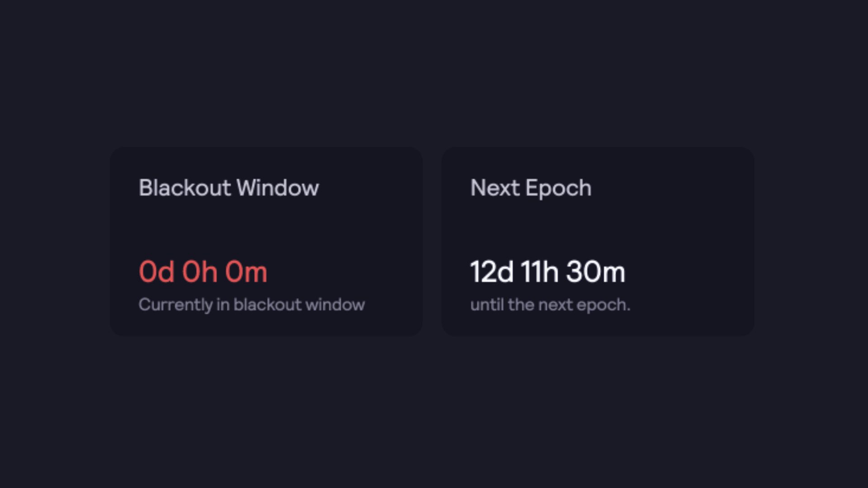868x488 pixels.
Task: Click the word "Window" in the left card title
Action: tap(278, 188)
